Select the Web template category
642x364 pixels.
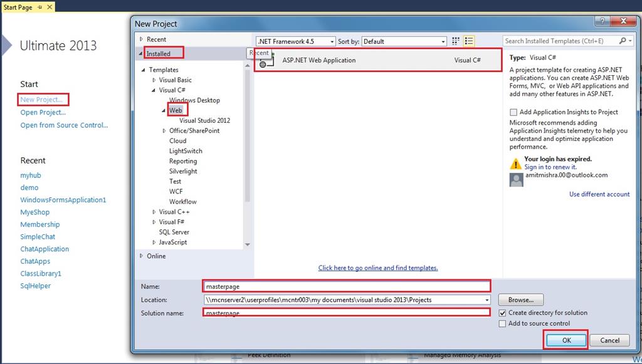(x=176, y=110)
